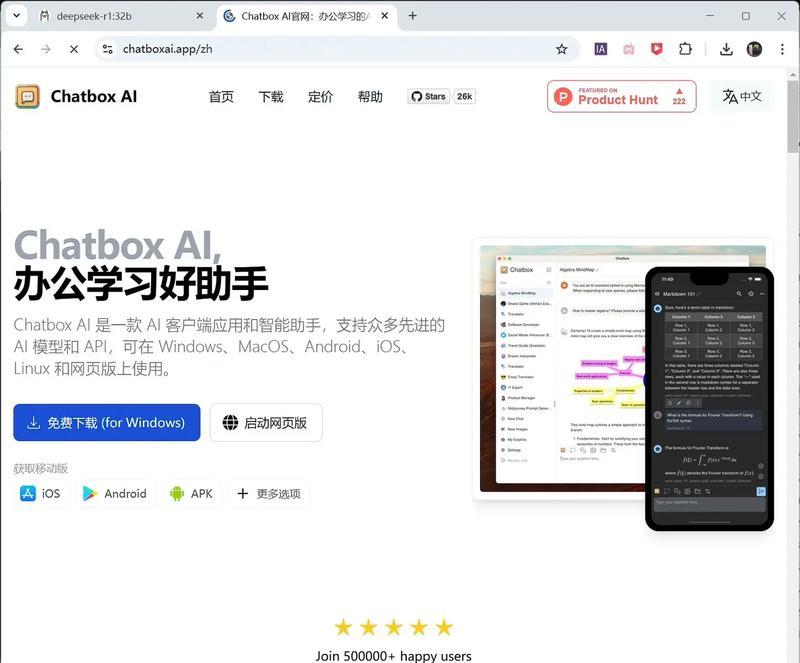Image resolution: width=800 pixels, height=663 pixels.
Task: Download the APK file
Action: (x=191, y=494)
